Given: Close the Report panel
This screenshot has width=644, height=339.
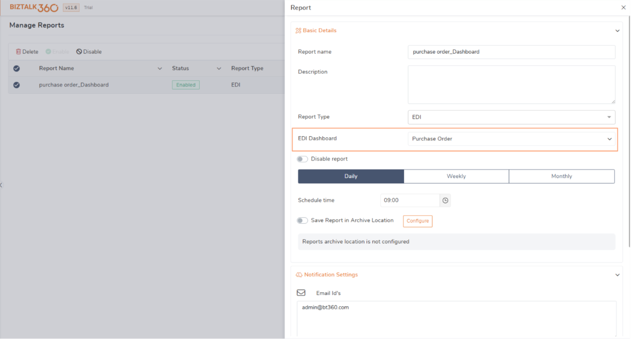Looking at the screenshot, I should point(624,8).
